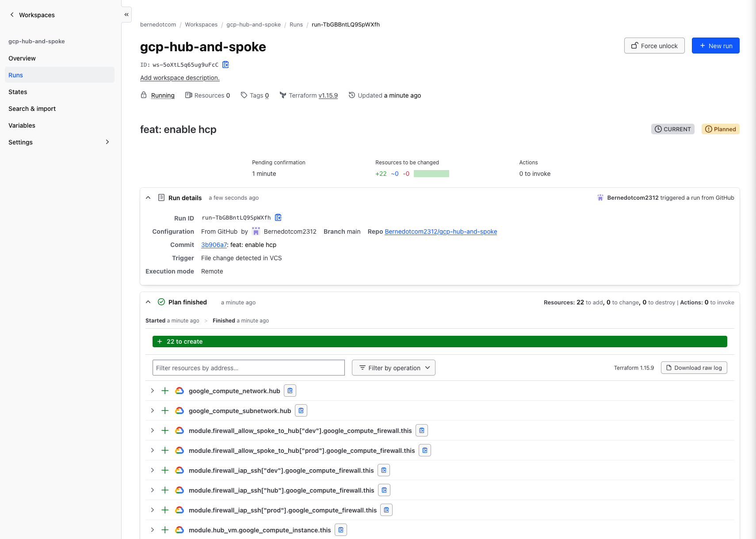Click the Google Cloud icon for google_compute_subnetwork.hub
Screen dimensions: 756x539
point(179,410)
